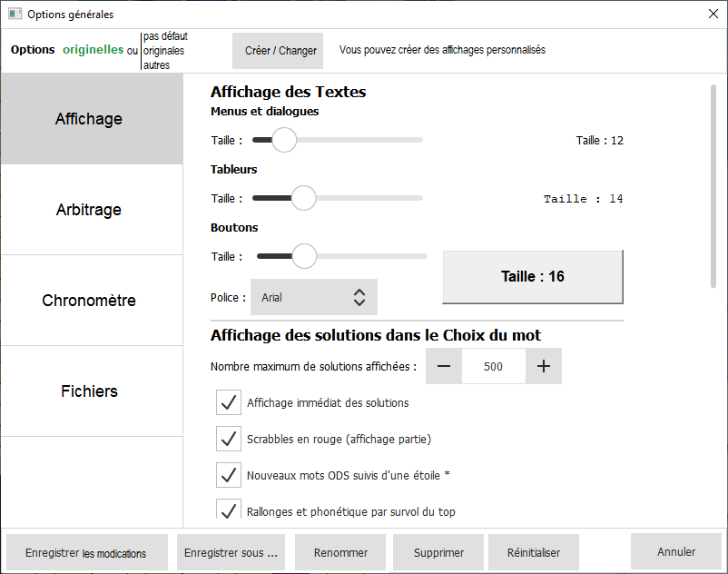Click the minus button to decrease maximum solutions
Viewport: 728px width, 574px height.
444,366
